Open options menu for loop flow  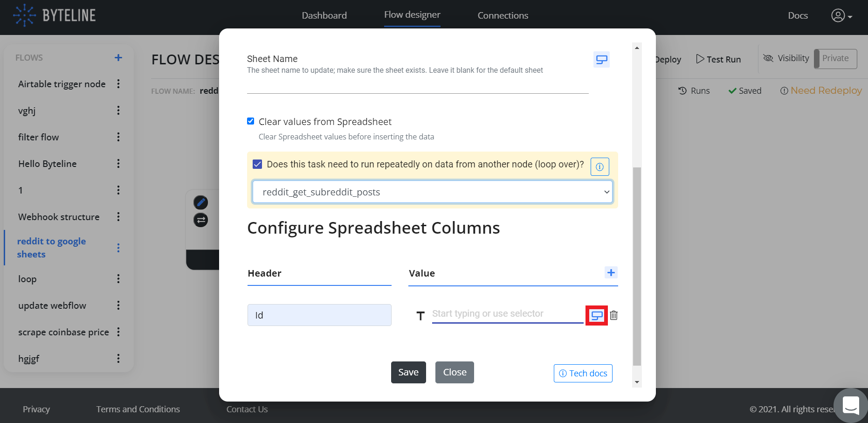(118, 279)
